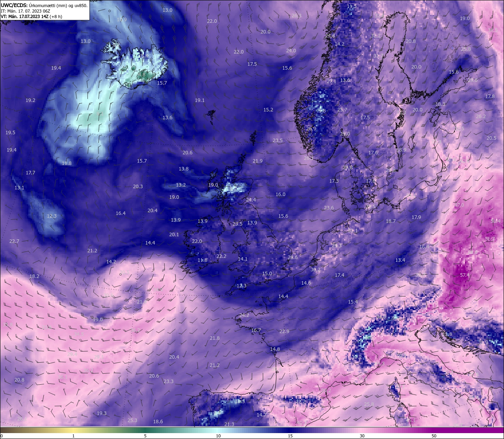Screen dimensions: 504x439
Task: Click the 20.3 value in the Atlantic
Action: point(138,187)
